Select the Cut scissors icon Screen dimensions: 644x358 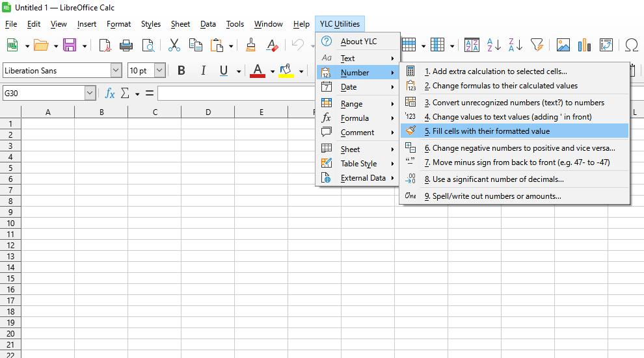[174, 45]
